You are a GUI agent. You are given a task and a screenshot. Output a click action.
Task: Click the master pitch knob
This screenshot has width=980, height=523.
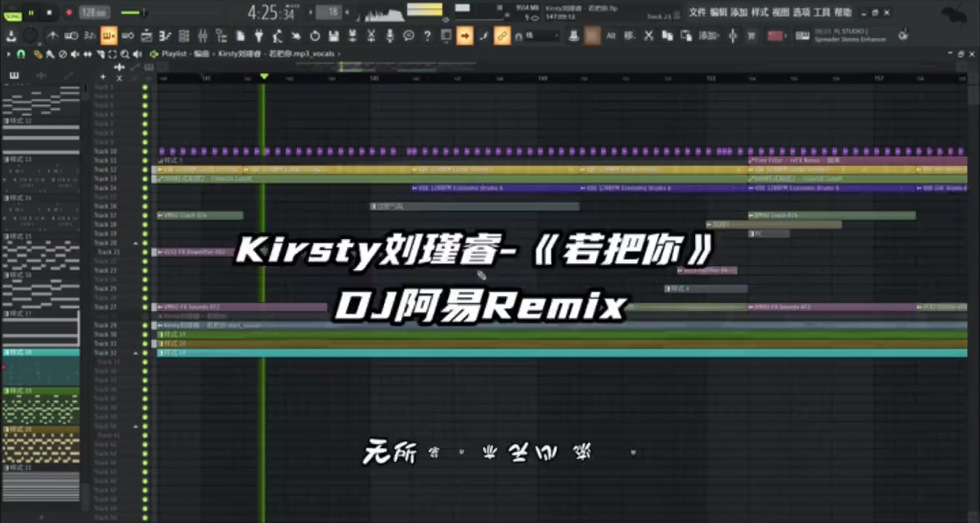30,36
